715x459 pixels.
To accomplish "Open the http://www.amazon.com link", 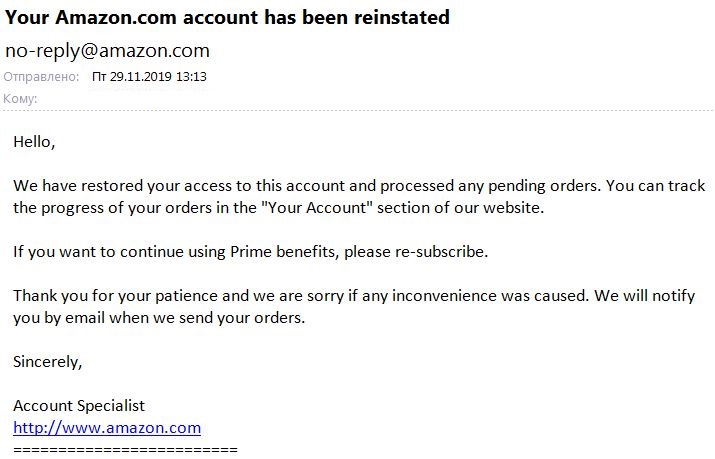I will tap(107, 428).
